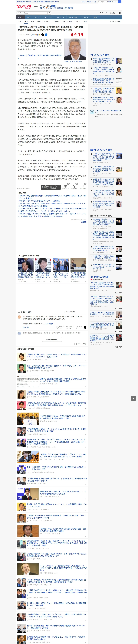The image size is (138, 644).
Task: Toggle the コメント非表示 checkbox
Action: (75, 344)
